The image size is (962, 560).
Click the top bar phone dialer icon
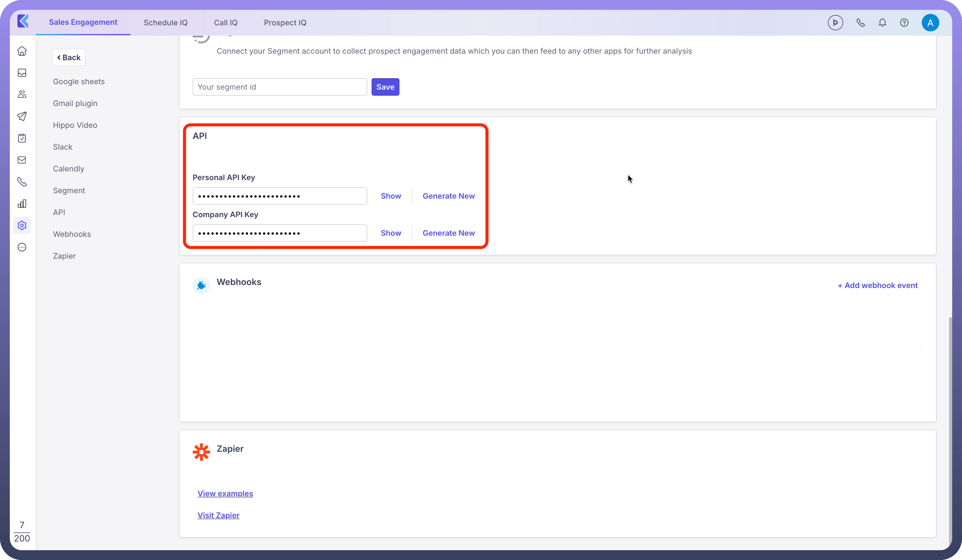(860, 23)
